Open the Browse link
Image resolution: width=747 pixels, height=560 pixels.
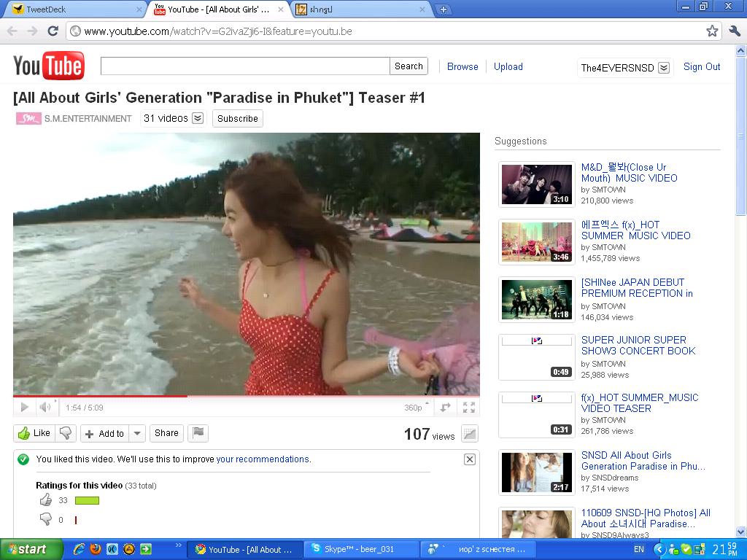point(462,66)
